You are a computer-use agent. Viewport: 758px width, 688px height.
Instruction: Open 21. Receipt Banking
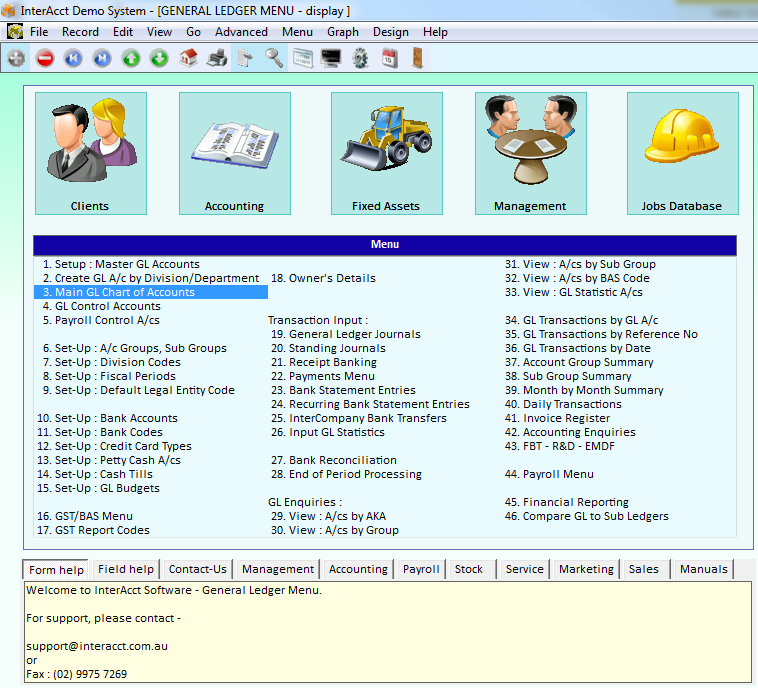coord(324,362)
